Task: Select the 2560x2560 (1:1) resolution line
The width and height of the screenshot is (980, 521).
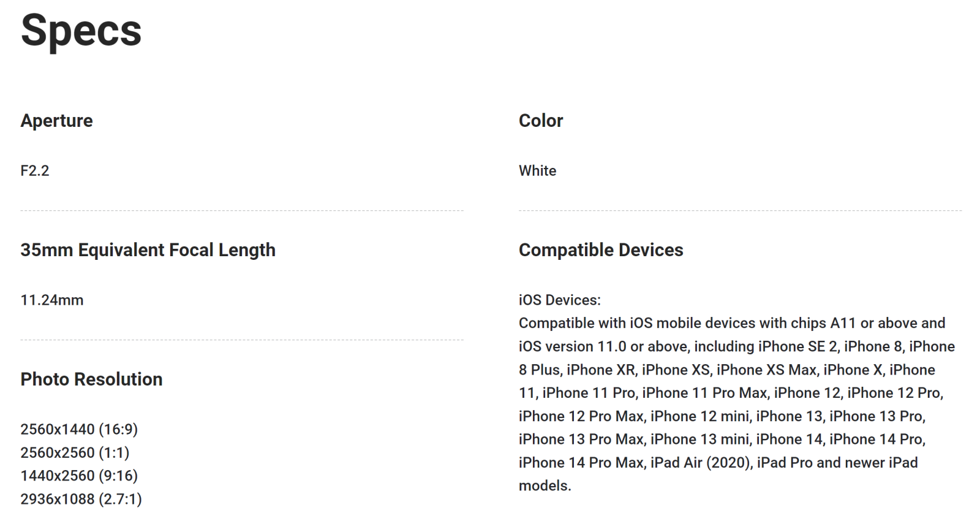Action: (75, 453)
